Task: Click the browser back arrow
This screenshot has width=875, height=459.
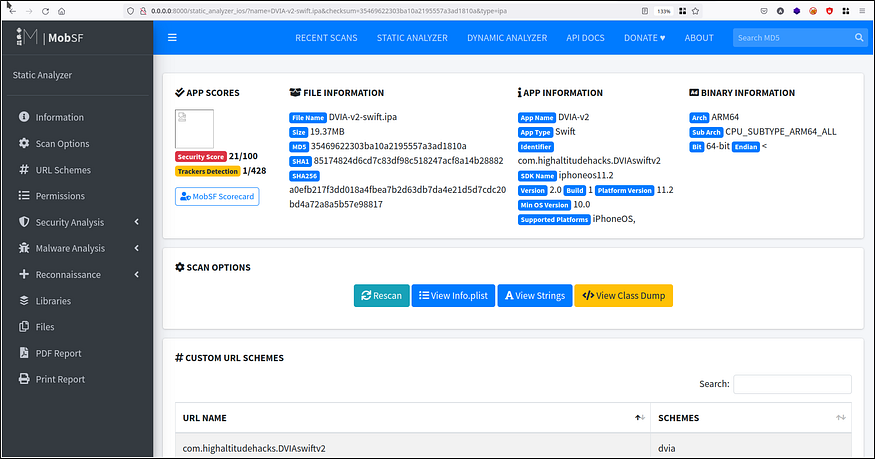Action: coord(13,11)
